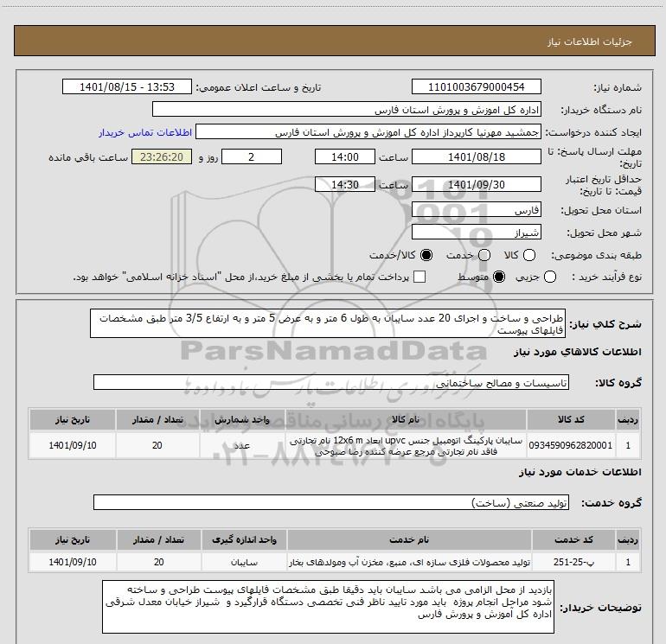Image resolution: width=666 pixels, height=644 pixels.
Task: Select the متوسط purchase type radio
Action: (x=499, y=277)
